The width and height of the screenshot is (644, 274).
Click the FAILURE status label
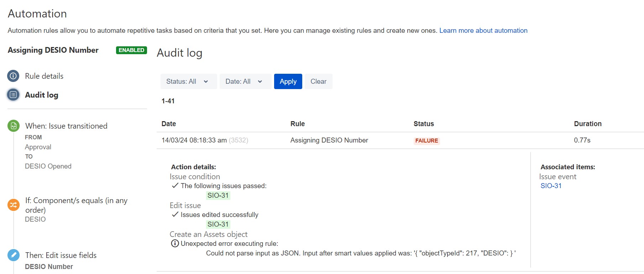[x=426, y=141]
